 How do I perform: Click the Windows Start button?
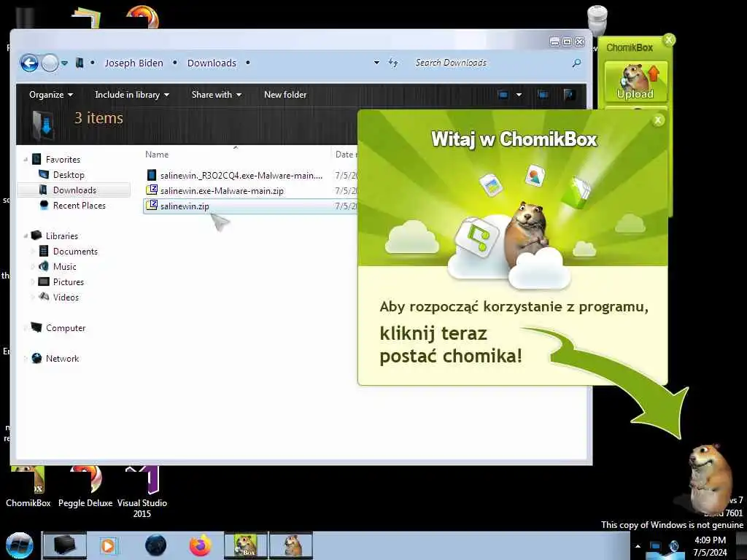tap(19, 545)
